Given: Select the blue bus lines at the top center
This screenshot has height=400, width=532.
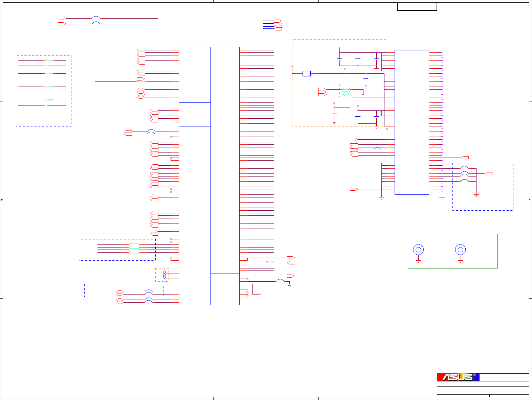Looking at the screenshot, I should tap(268, 25).
